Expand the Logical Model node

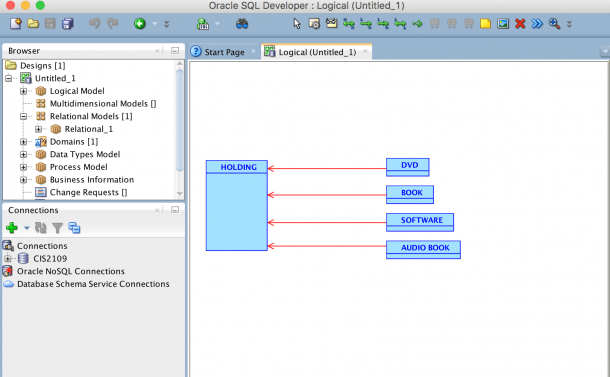click(23, 91)
